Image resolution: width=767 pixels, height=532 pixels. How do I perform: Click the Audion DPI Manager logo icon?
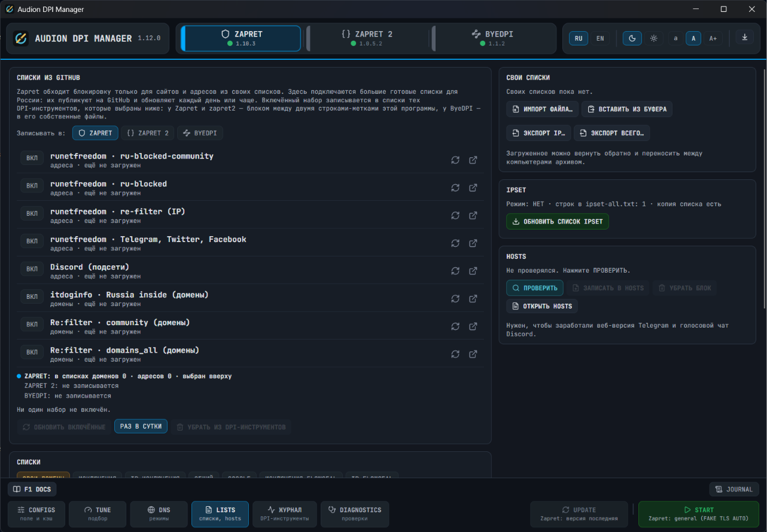(x=21, y=38)
